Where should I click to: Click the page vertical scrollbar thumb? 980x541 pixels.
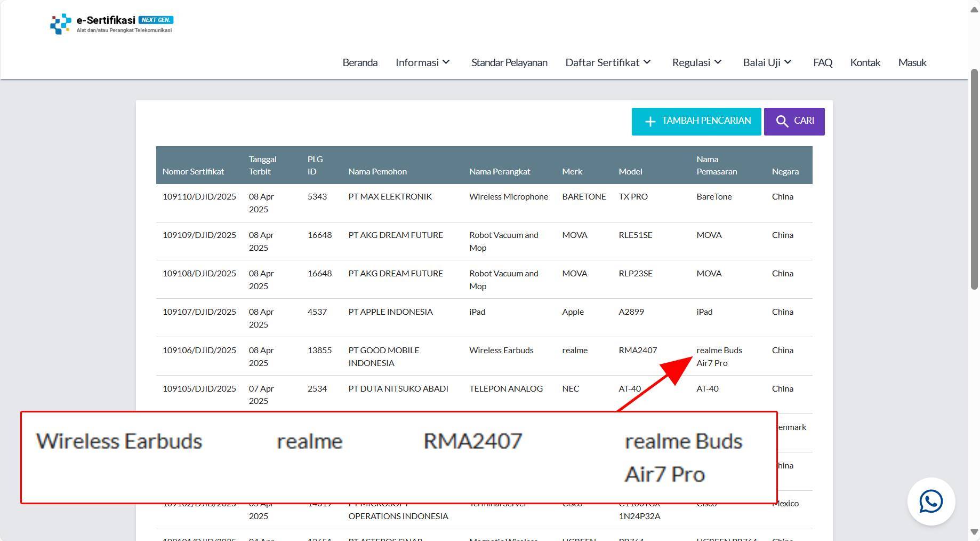coord(974,179)
